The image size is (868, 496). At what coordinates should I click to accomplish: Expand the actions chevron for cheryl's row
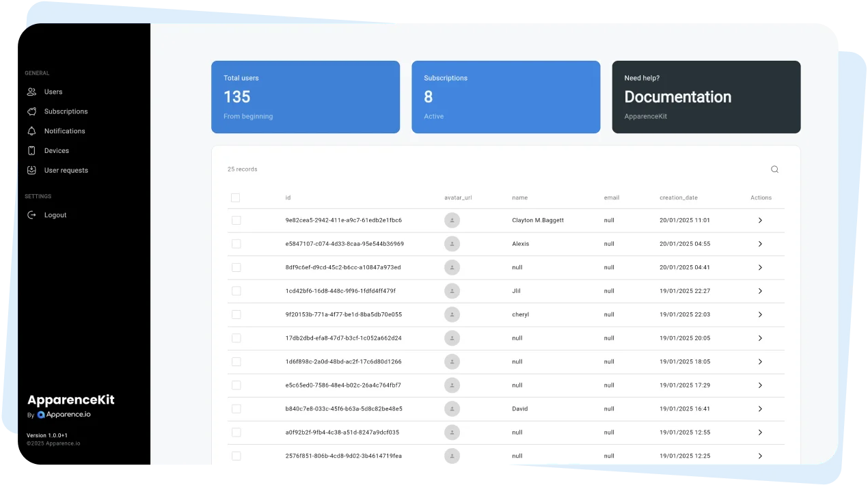pyautogui.click(x=759, y=314)
